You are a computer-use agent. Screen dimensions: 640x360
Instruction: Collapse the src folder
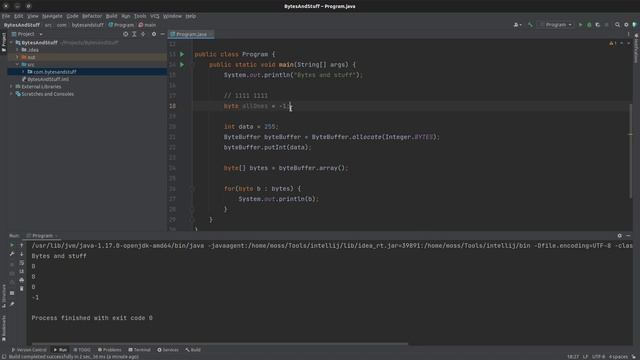pyautogui.click(x=17, y=64)
